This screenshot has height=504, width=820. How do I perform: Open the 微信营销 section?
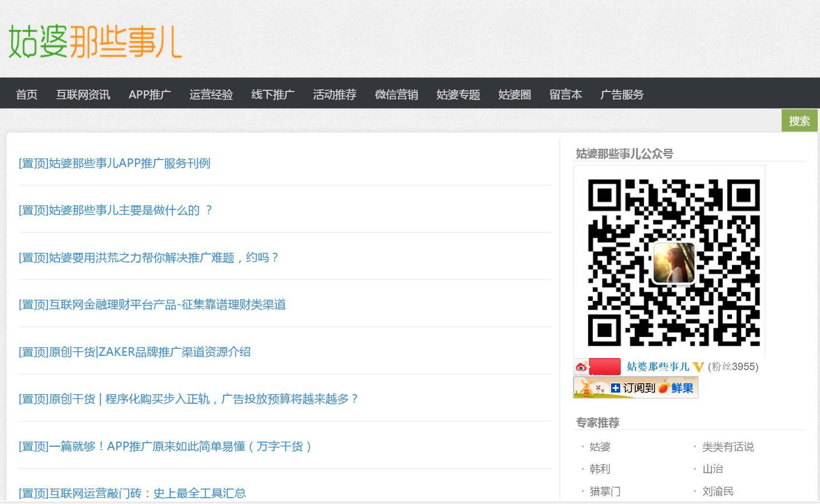coord(397,94)
